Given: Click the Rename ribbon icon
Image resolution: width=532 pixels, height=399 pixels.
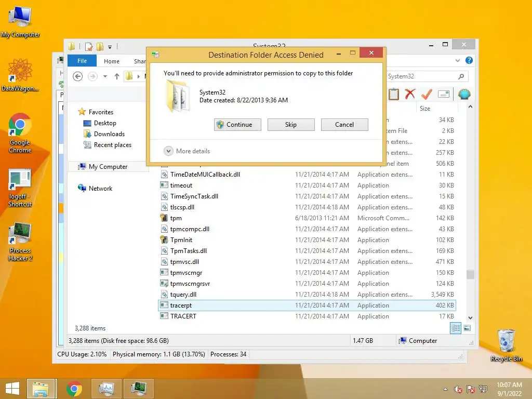Looking at the screenshot, I should click(444, 94).
